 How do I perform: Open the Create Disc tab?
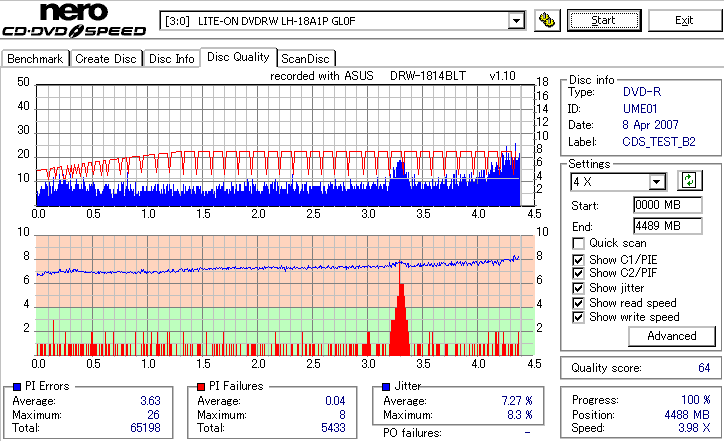(106, 59)
